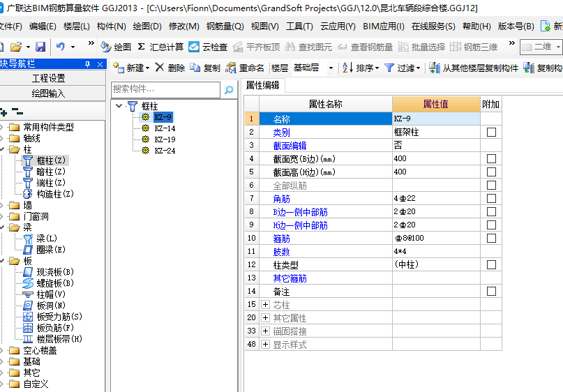
Task: Collapse the 框柱 component tree node
Action: click(119, 106)
